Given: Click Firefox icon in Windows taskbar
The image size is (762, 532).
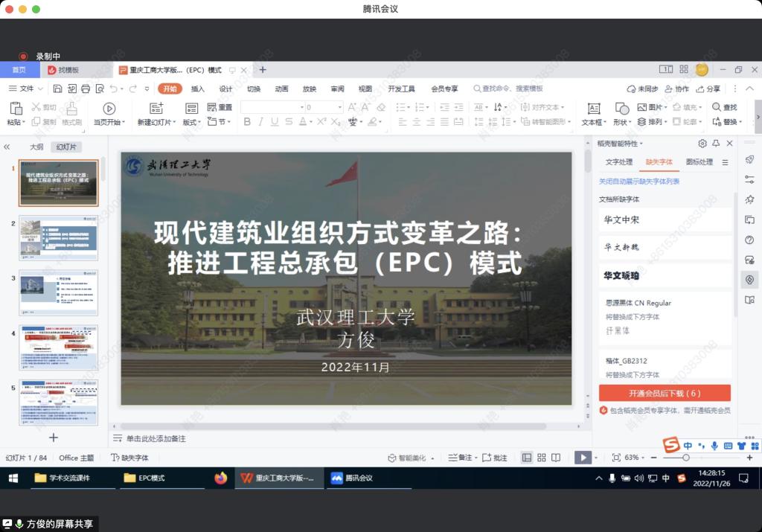Looking at the screenshot, I should [x=220, y=478].
